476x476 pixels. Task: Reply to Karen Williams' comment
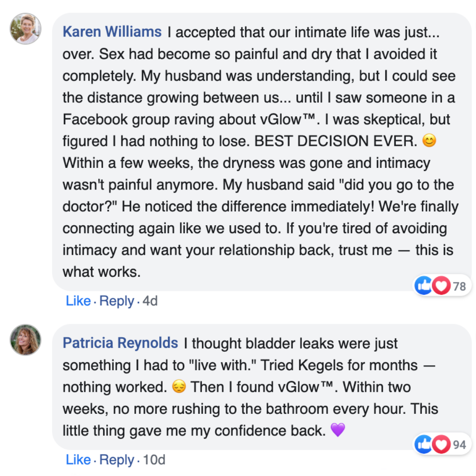coord(117,301)
